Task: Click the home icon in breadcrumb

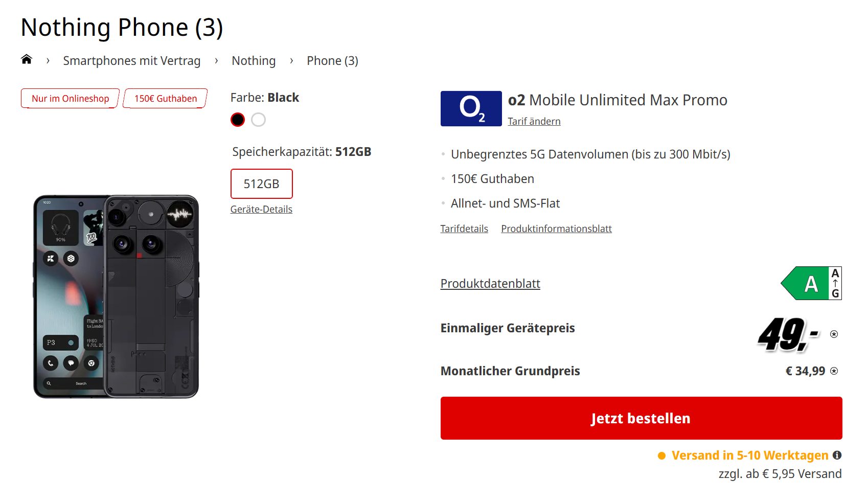Action: pos(27,60)
